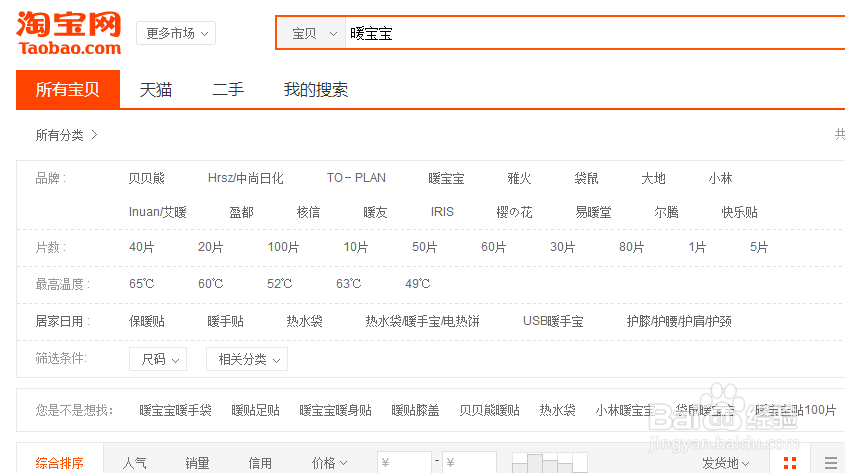Select 1片 piece count
The image size is (845, 473).
point(697,247)
